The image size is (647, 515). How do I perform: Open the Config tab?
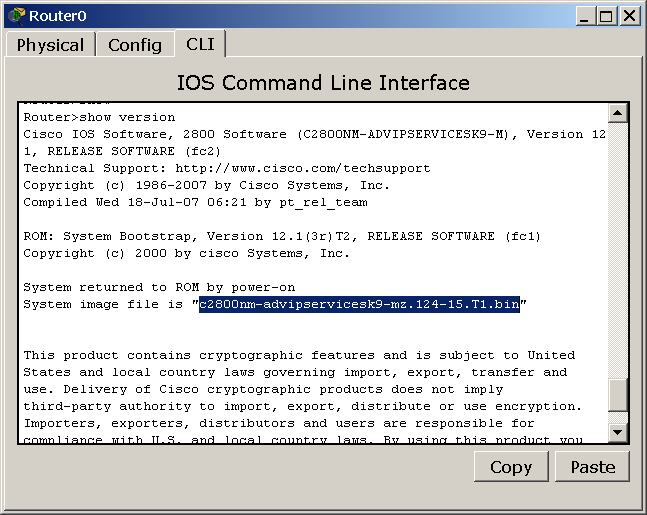tap(135, 45)
